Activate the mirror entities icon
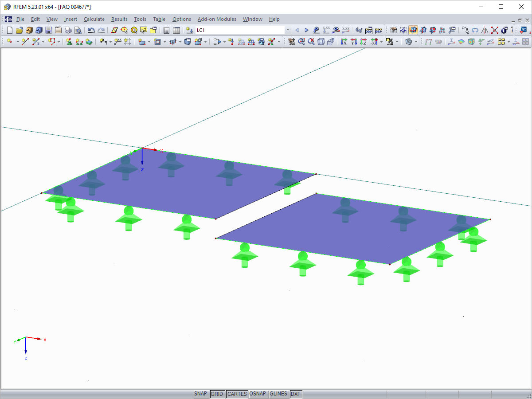Screen dimensions: 532x399 pyautogui.click(x=484, y=30)
